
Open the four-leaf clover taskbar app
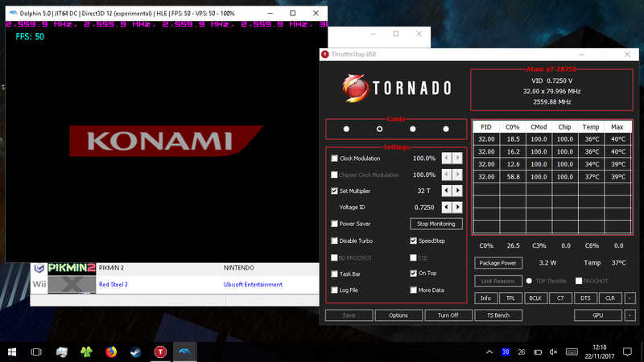[x=86, y=352]
